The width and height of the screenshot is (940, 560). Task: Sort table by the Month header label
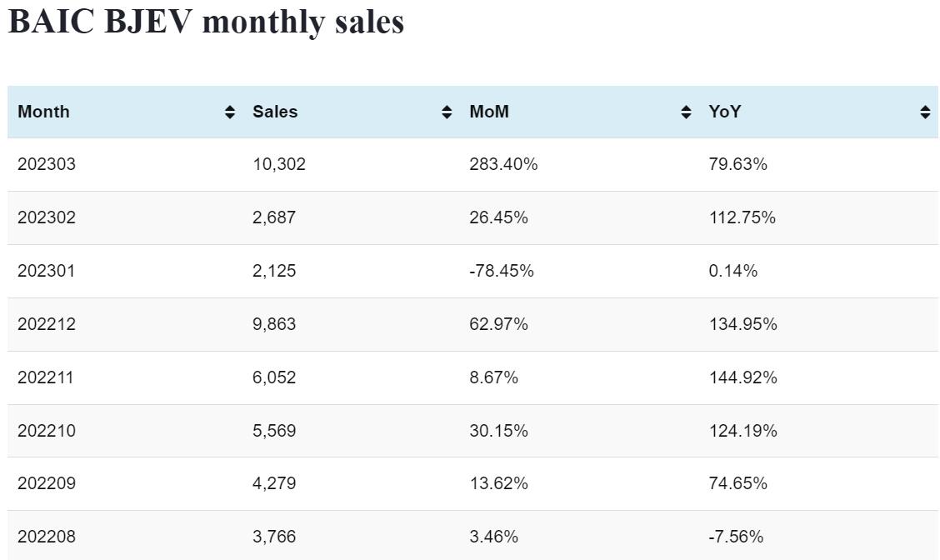[43, 112]
